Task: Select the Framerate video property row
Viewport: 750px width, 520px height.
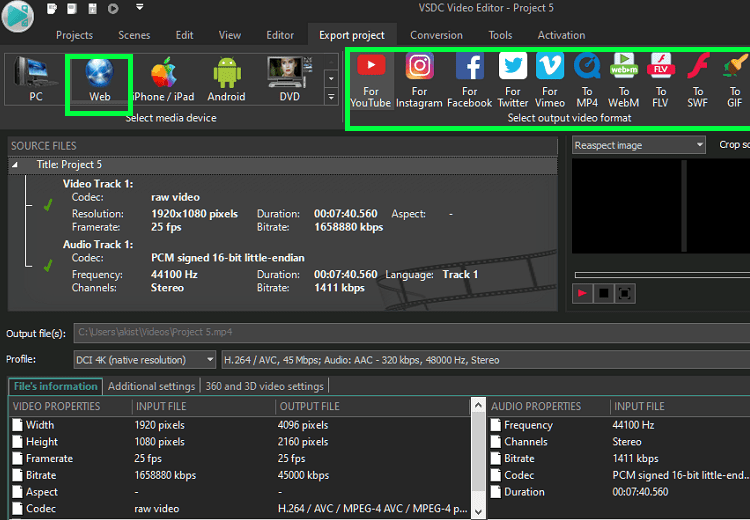Action: 239,458
